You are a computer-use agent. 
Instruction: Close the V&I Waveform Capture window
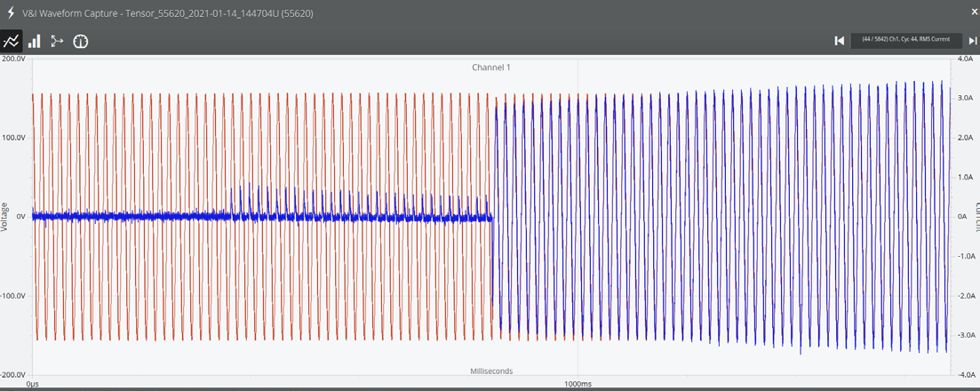coord(973,12)
